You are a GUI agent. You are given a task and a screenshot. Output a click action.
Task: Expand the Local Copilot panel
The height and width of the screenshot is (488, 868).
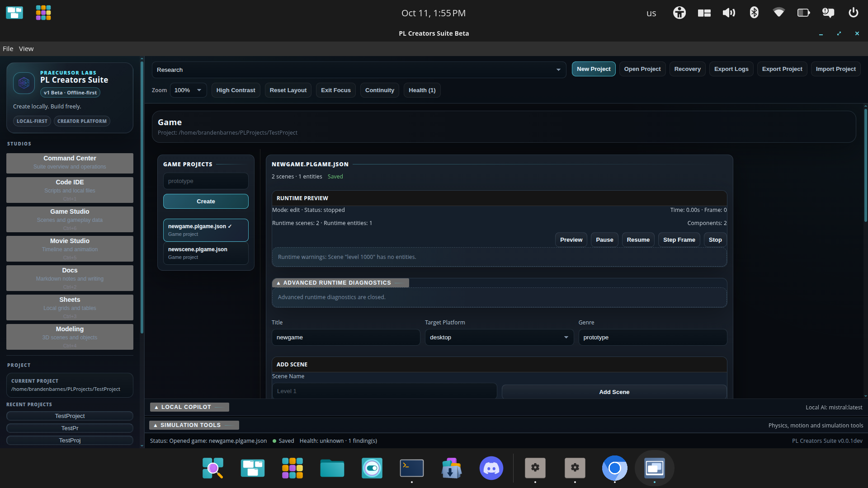point(189,407)
